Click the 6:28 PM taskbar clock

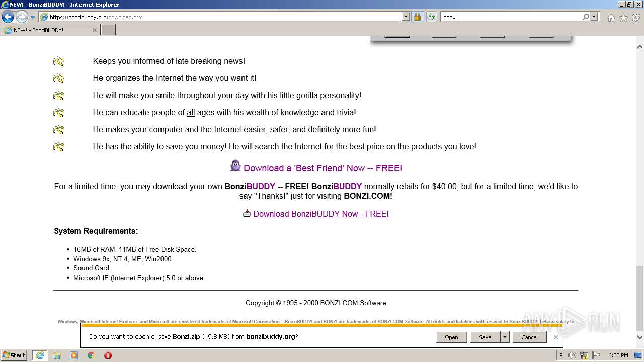pos(618,355)
